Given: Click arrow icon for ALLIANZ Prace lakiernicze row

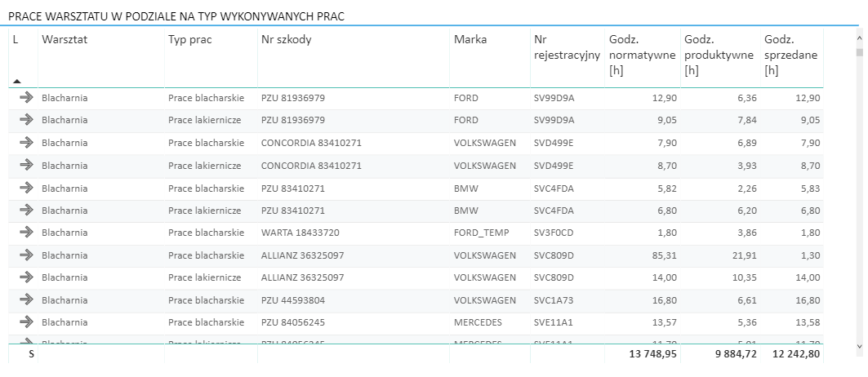Looking at the screenshot, I should pyautogui.click(x=26, y=277).
